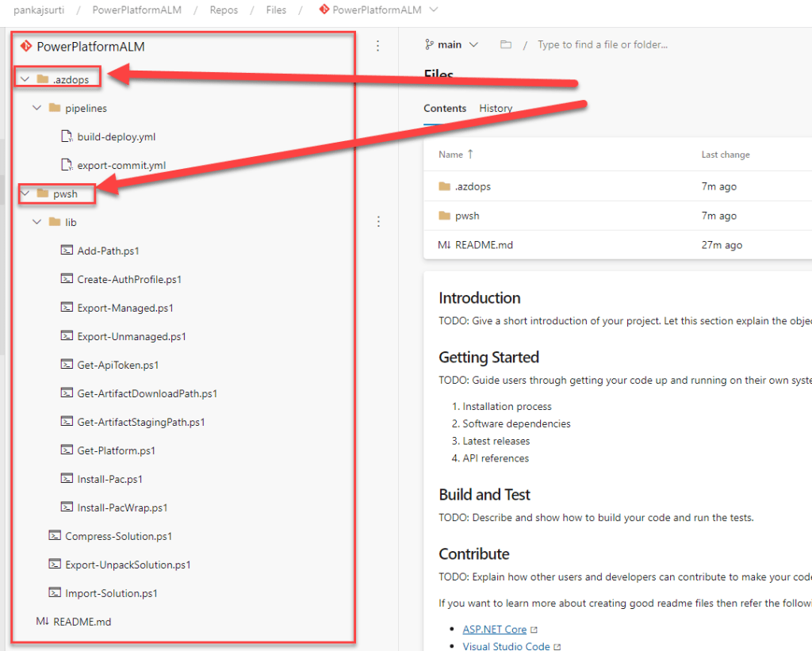
Task: Click the PowerShell icon for Add-Path.ps1
Action: [x=67, y=251]
